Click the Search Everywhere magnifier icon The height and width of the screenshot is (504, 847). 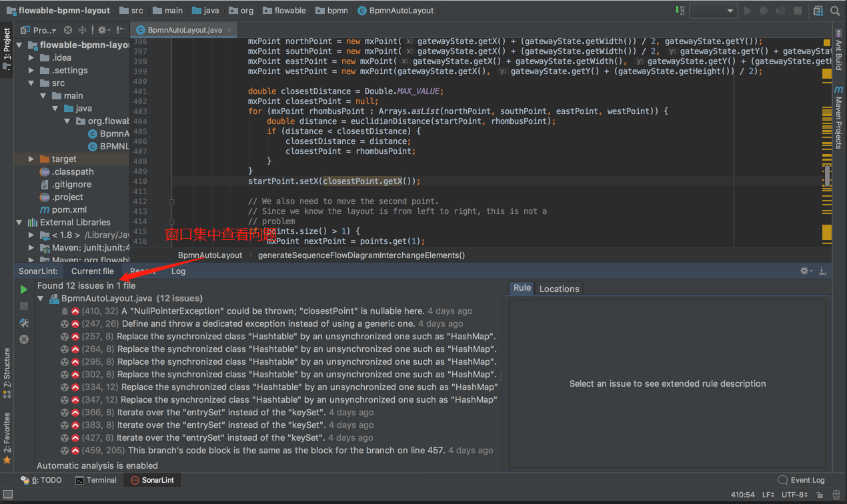[836, 11]
